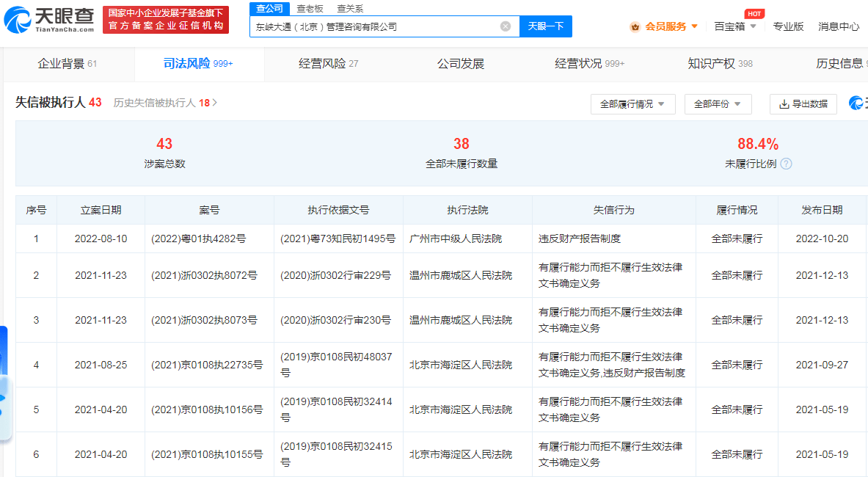The width and height of the screenshot is (868, 477).
Task: Expand the 百宝箱 menu
Action: point(735,26)
